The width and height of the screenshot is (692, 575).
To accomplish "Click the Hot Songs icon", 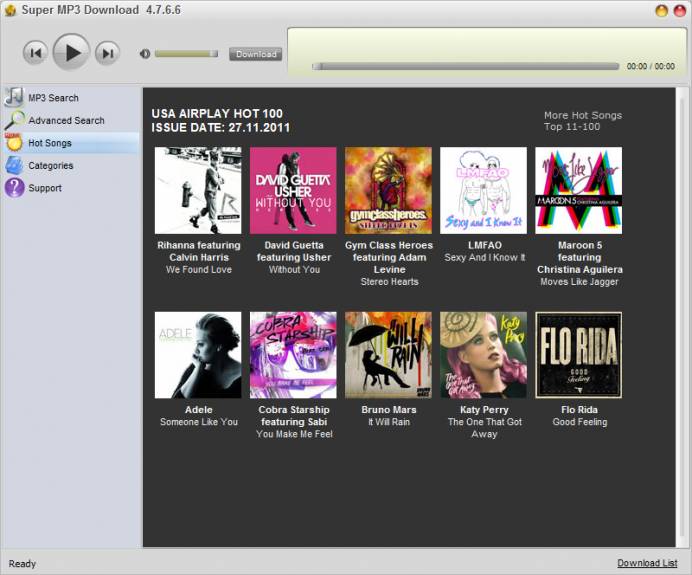I will pos(14,143).
